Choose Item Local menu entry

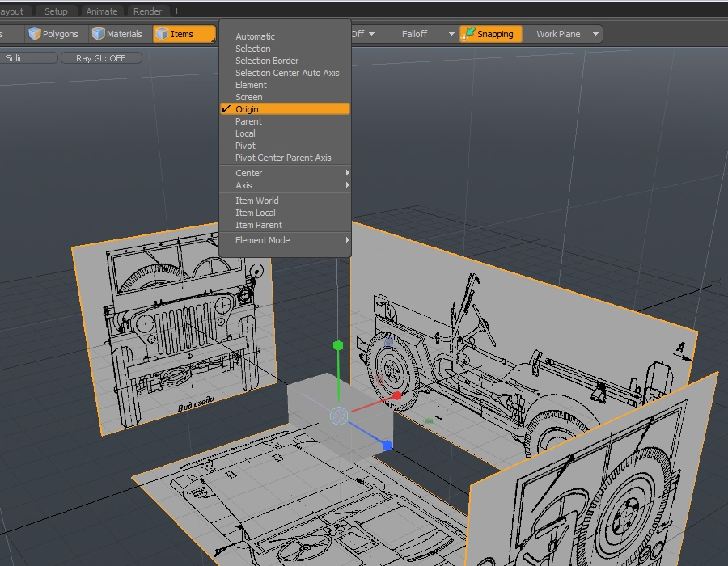(x=285, y=213)
